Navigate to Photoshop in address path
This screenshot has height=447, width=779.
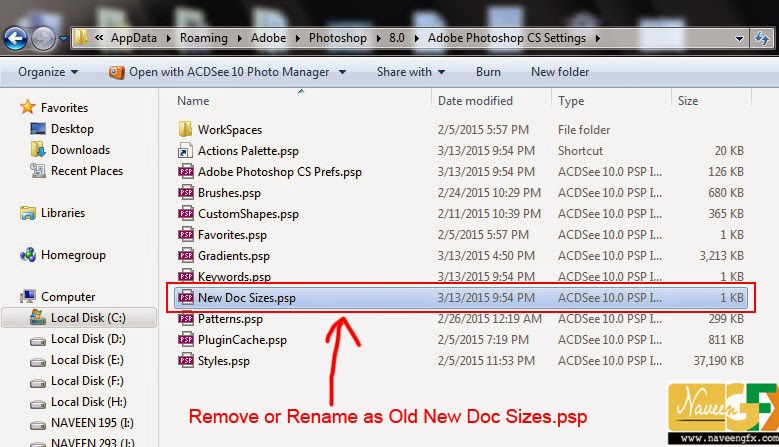(x=338, y=38)
